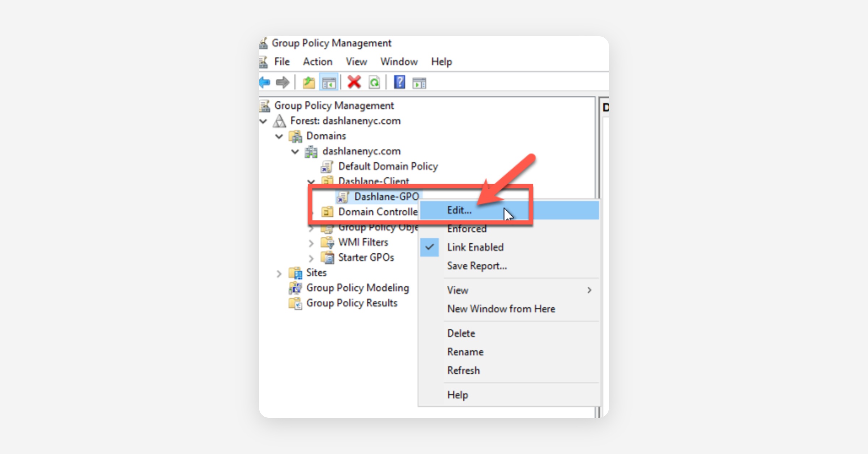Open the View submenu in context menu
The image size is (868, 454).
(458, 290)
